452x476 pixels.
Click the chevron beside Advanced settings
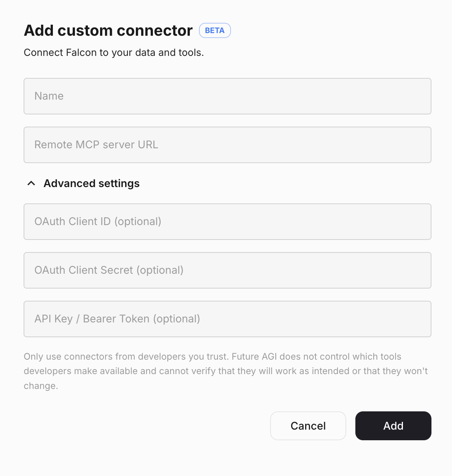(x=31, y=183)
